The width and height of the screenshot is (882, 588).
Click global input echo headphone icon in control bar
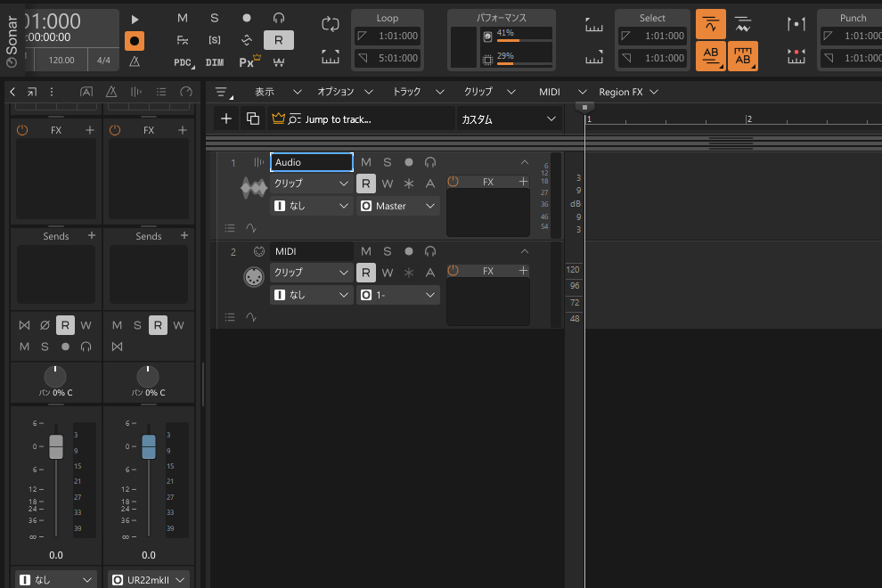(x=279, y=18)
